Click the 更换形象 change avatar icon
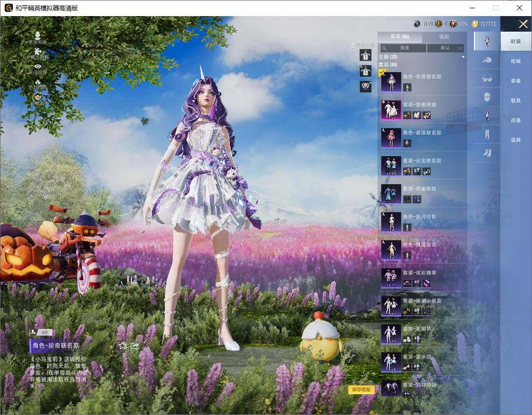 (38, 35)
